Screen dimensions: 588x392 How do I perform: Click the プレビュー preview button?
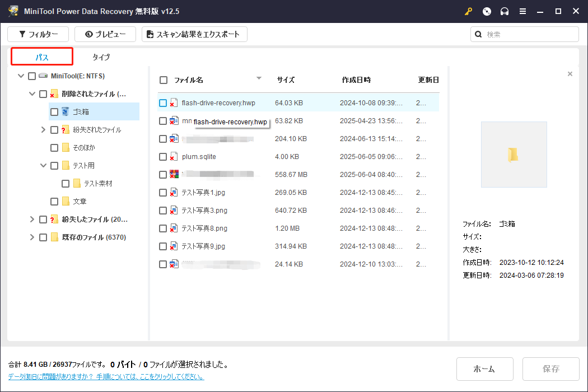[105, 34]
